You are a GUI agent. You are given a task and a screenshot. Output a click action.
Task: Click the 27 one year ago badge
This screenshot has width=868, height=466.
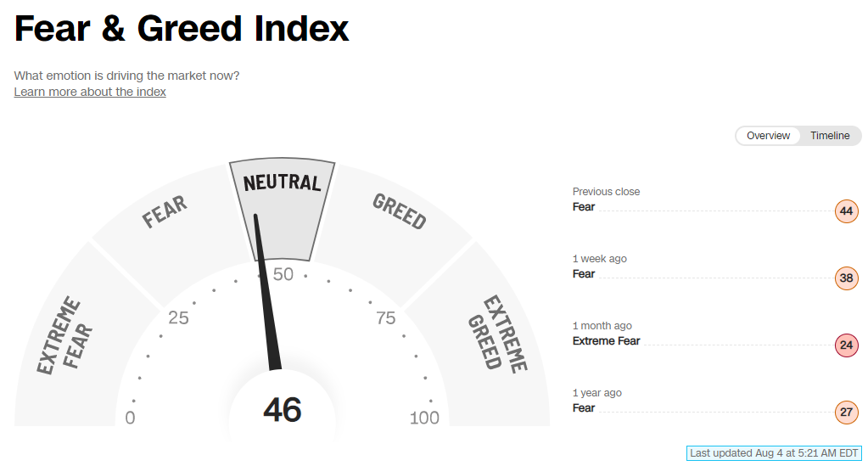point(846,413)
